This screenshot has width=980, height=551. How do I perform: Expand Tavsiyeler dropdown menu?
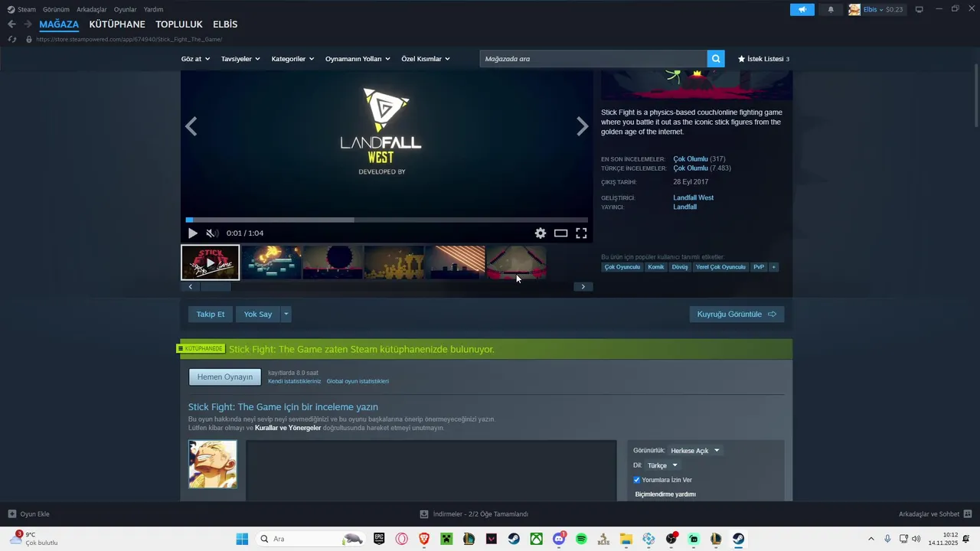tap(240, 59)
